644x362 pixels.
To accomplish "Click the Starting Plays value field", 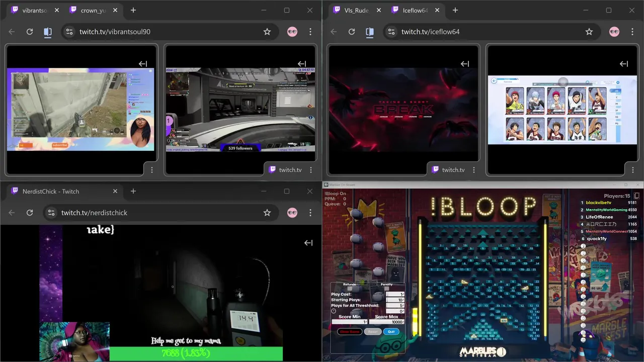I will [395, 300].
